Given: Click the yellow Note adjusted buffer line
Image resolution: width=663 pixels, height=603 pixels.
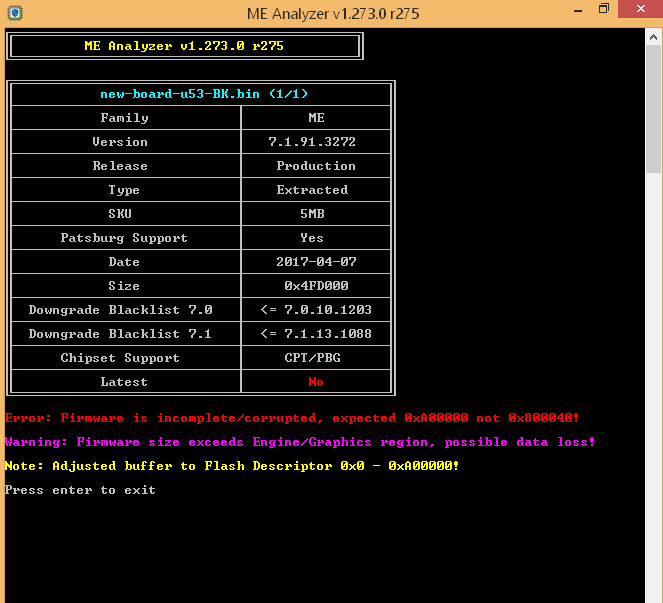Looking at the screenshot, I should (x=232, y=466).
